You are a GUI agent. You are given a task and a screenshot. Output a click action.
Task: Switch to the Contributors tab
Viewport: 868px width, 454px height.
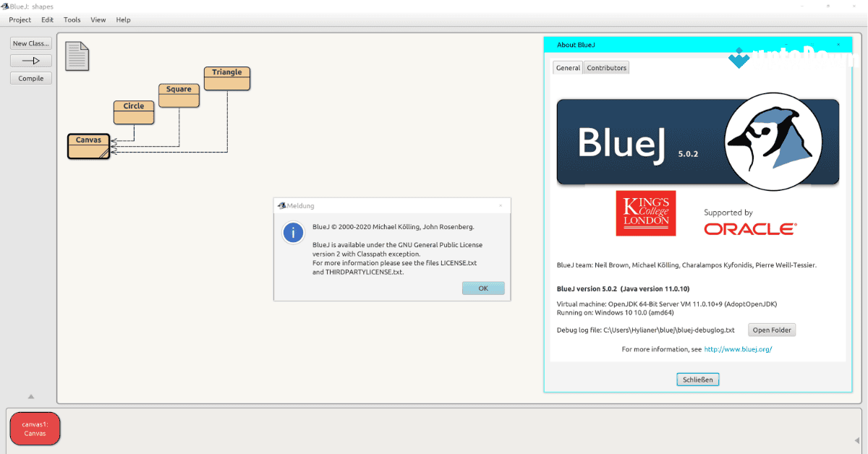click(x=606, y=67)
